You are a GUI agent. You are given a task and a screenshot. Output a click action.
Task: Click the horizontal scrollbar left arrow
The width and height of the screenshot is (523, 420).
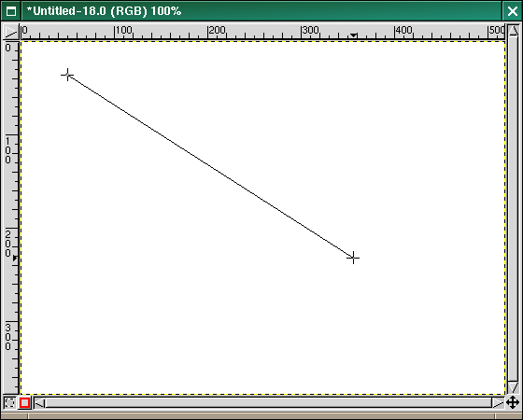coord(39,403)
